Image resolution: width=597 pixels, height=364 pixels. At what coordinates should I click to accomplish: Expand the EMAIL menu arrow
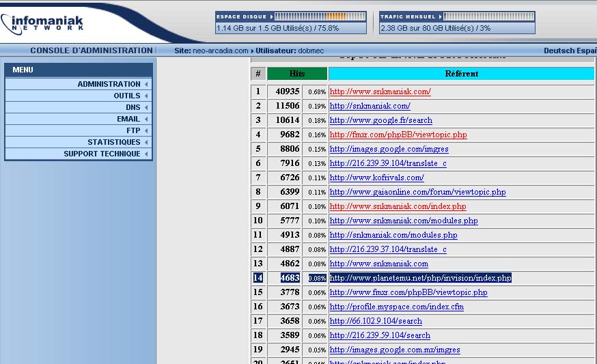[x=146, y=120]
